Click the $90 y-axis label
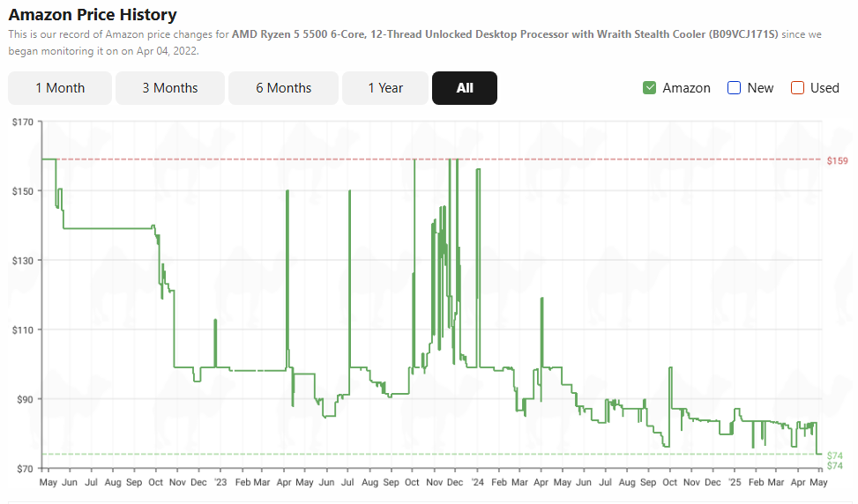This screenshot has width=858, height=504. click(25, 400)
